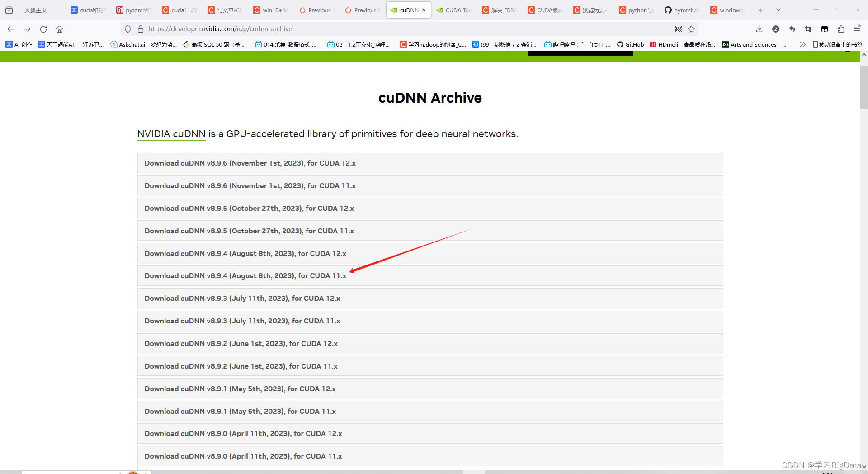Bookmark this page with the star
Screen dimensions: 868x474
coord(691,29)
